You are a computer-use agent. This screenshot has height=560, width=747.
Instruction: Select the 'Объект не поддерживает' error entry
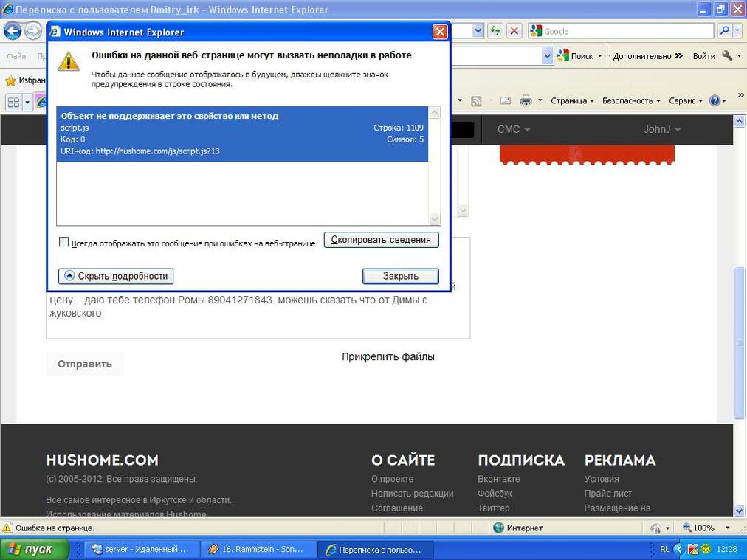pos(242,134)
